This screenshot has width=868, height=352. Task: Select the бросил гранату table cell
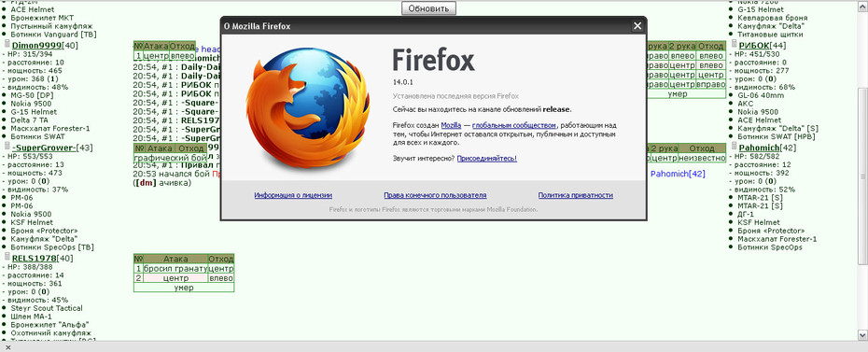tap(175, 269)
